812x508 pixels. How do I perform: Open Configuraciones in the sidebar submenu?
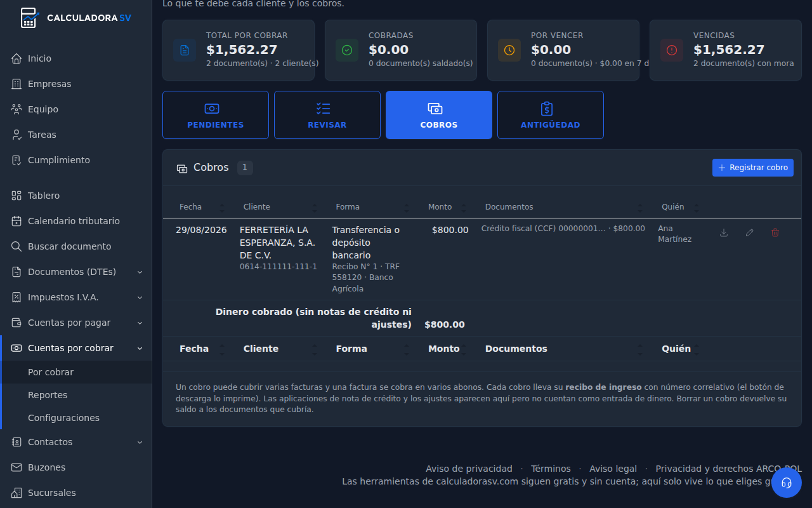76,418
